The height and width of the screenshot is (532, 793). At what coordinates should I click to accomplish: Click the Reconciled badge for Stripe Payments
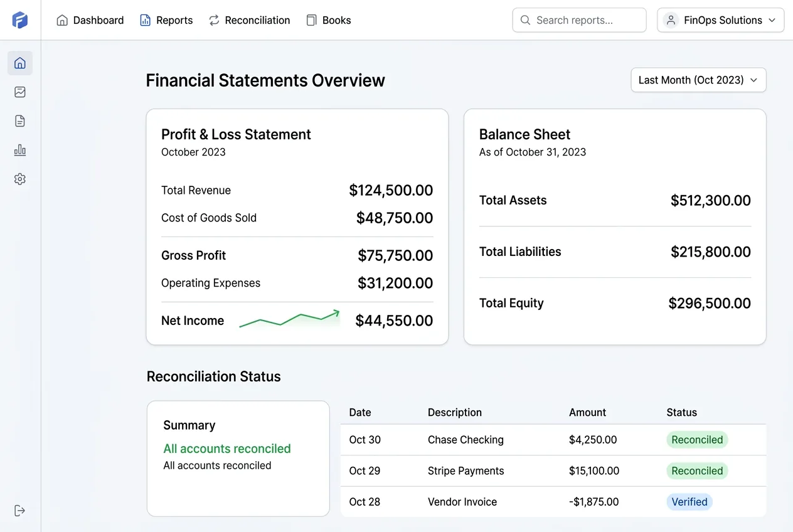pos(697,471)
